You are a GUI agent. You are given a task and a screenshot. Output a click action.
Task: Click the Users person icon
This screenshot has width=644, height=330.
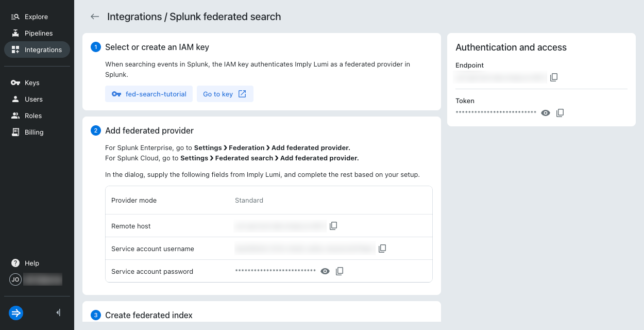[x=15, y=99]
